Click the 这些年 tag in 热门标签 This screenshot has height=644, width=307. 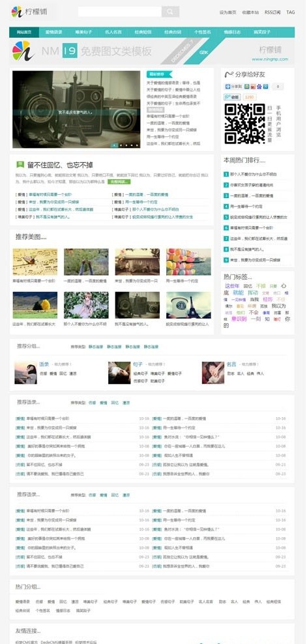pos(232,286)
